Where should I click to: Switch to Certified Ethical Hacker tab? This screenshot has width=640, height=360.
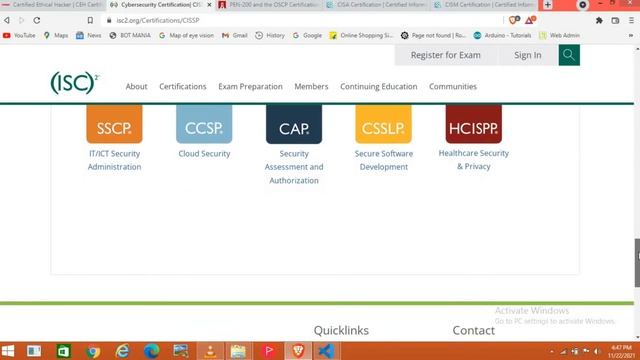pyautogui.click(x=53, y=5)
